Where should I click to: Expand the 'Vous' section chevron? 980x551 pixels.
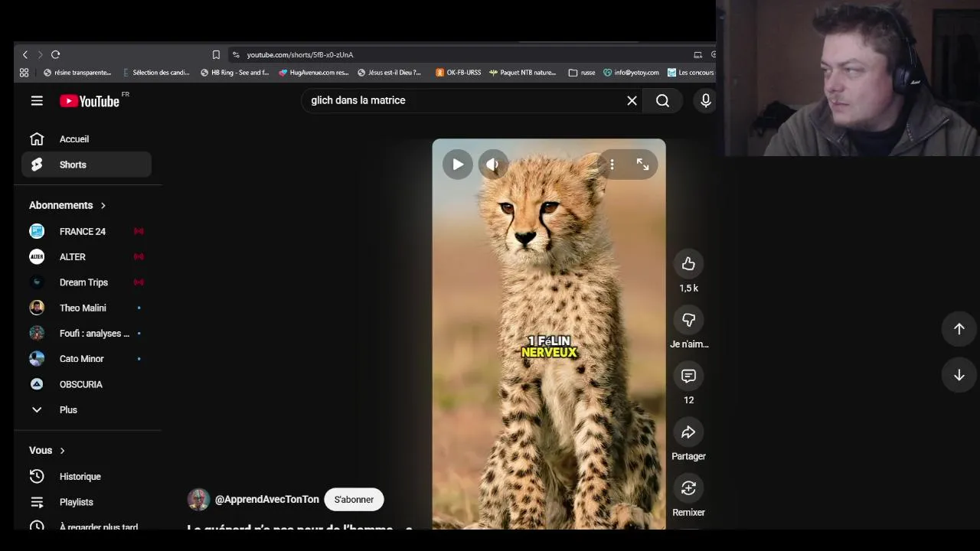click(x=62, y=451)
